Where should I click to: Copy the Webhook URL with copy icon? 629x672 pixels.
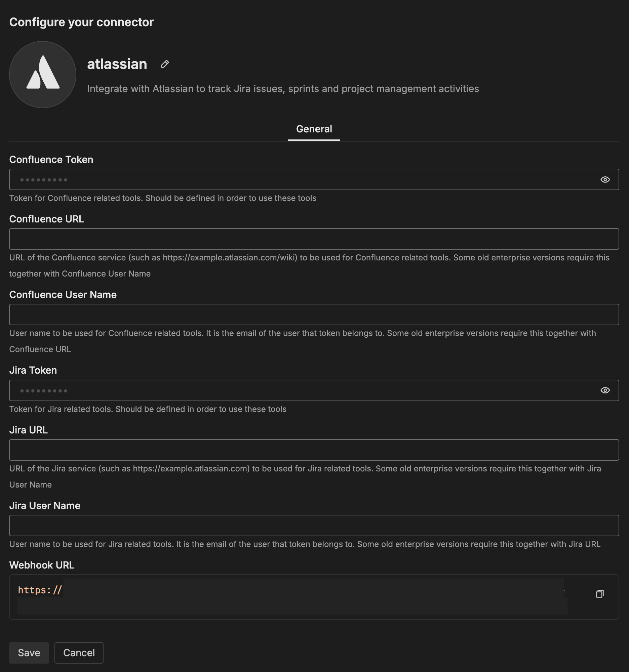(599, 594)
